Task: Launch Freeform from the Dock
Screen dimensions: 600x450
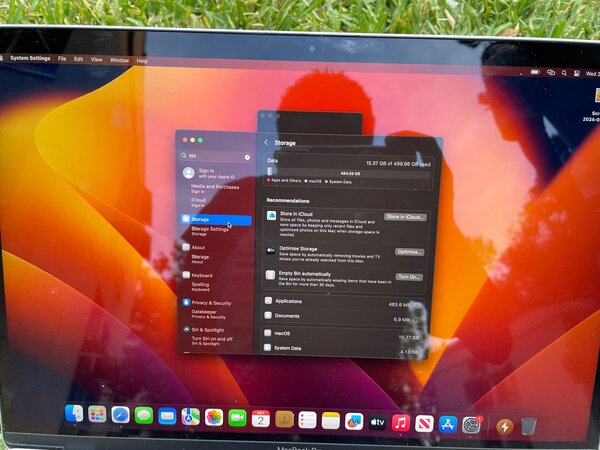Action: (x=354, y=422)
